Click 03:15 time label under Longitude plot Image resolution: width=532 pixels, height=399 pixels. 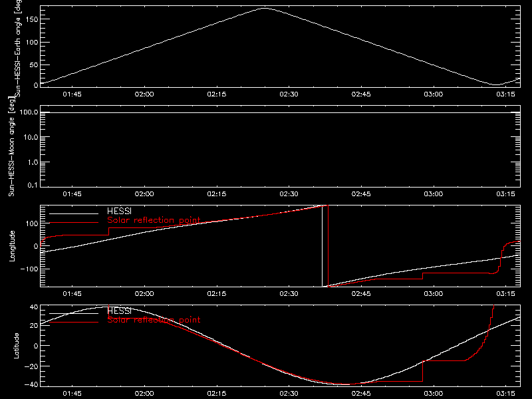click(505, 294)
